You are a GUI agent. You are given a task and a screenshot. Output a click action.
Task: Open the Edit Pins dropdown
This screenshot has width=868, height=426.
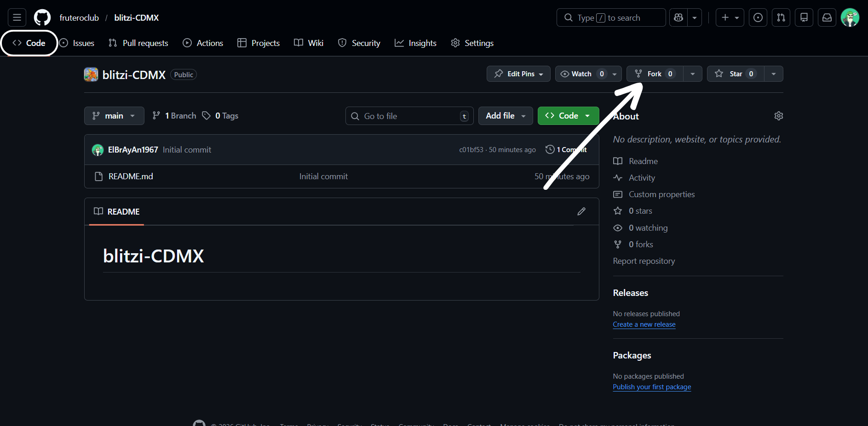tap(518, 74)
